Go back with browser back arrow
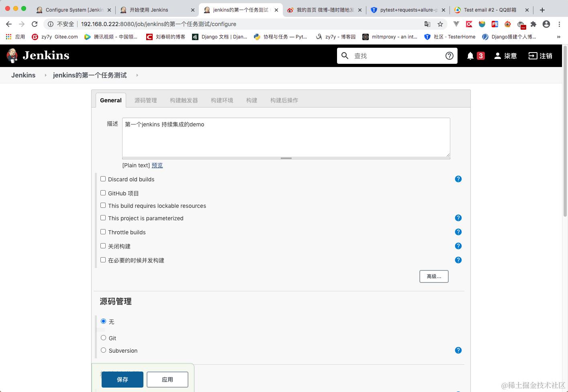 [x=9, y=24]
